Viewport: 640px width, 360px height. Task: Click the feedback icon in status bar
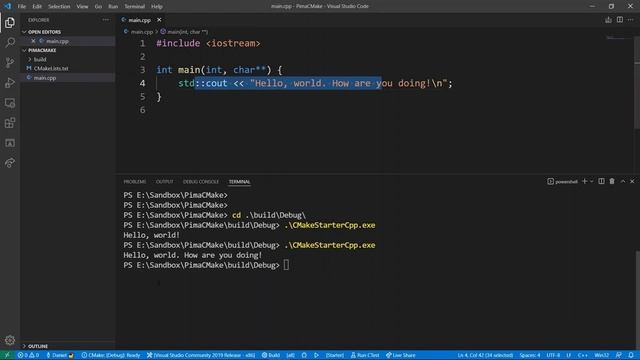(619, 355)
